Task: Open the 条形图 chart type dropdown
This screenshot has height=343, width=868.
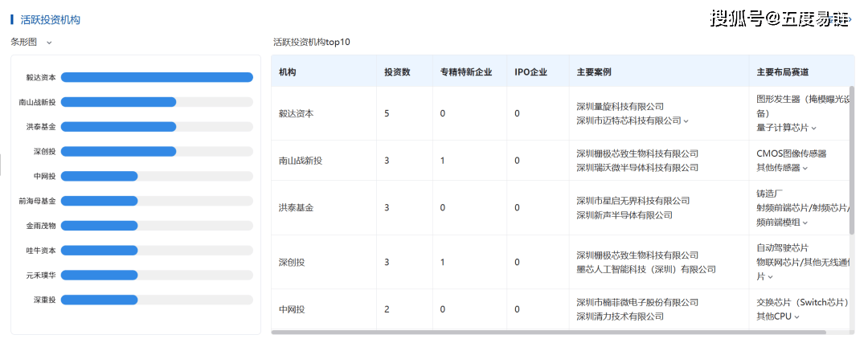Action: pos(49,42)
